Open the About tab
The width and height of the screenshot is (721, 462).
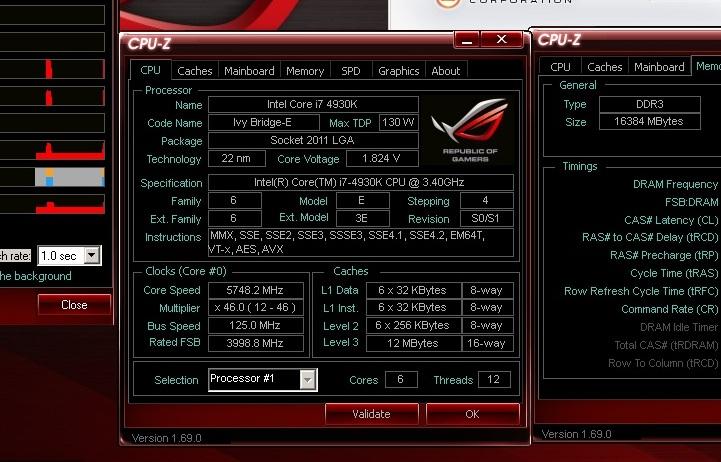[446, 71]
